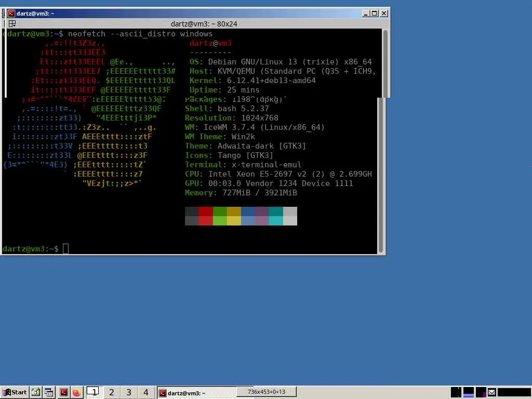Check the mailbox envelope tray icon
This screenshot has height=399, width=532.
pyautogui.click(x=491, y=392)
